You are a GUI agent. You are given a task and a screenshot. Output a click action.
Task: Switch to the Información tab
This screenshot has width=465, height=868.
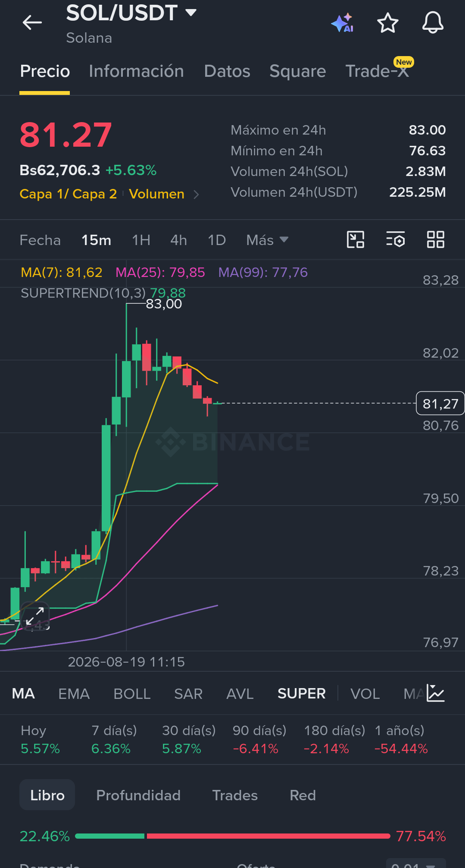coord(136,71)
